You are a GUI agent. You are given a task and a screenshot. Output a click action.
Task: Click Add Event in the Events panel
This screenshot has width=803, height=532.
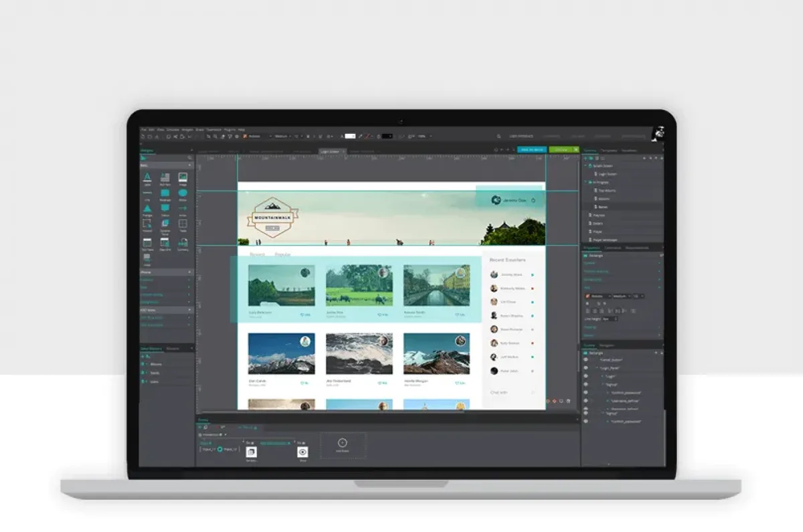343,445
